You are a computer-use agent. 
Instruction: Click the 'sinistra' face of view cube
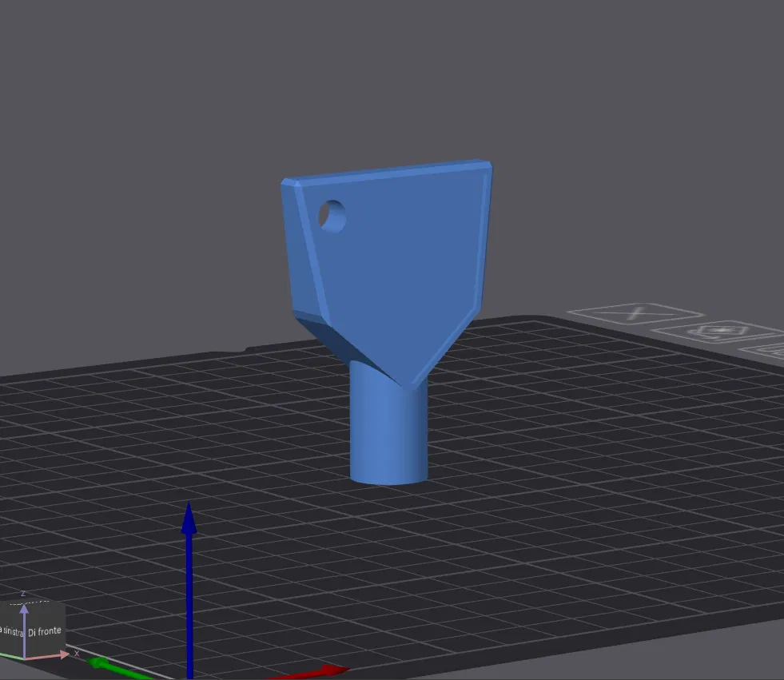(11, 631)
